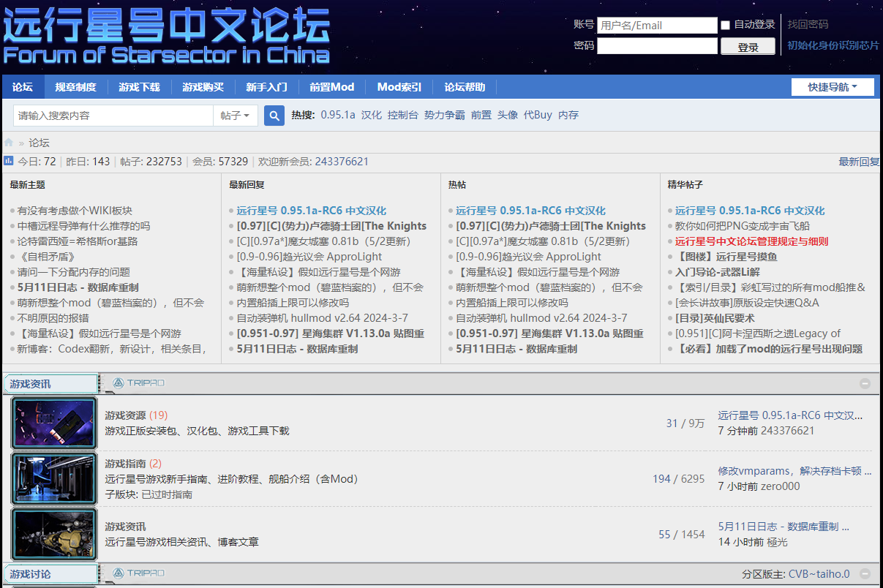Screen dimensions: 883x588
Task: Click the post count 194 / 6295
Action: pyautogui.click(x=679, y=479)
